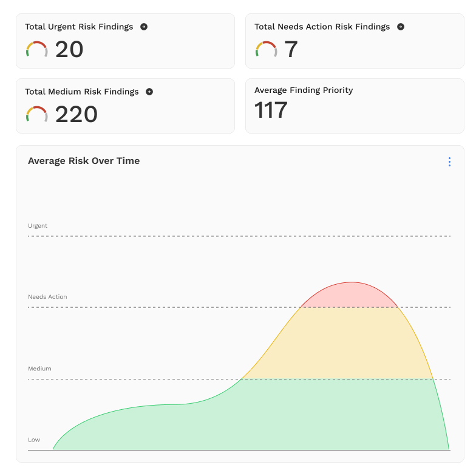
Task: Click the needs action findings count 7
Action: [291, 50]
